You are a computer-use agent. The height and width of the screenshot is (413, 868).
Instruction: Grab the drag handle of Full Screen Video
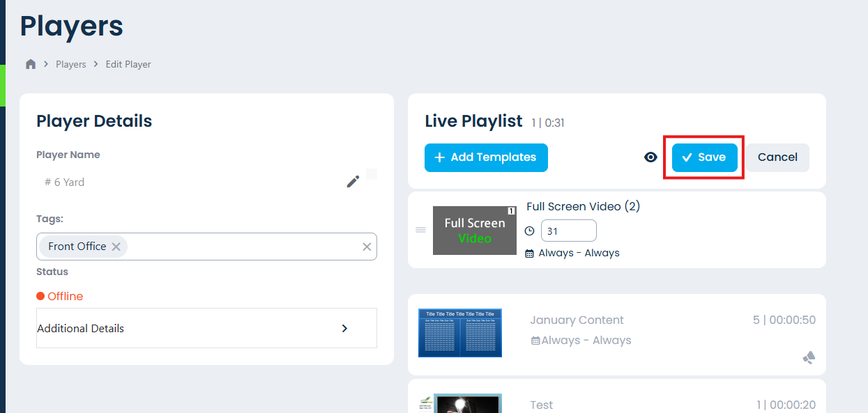coord(420,230)
